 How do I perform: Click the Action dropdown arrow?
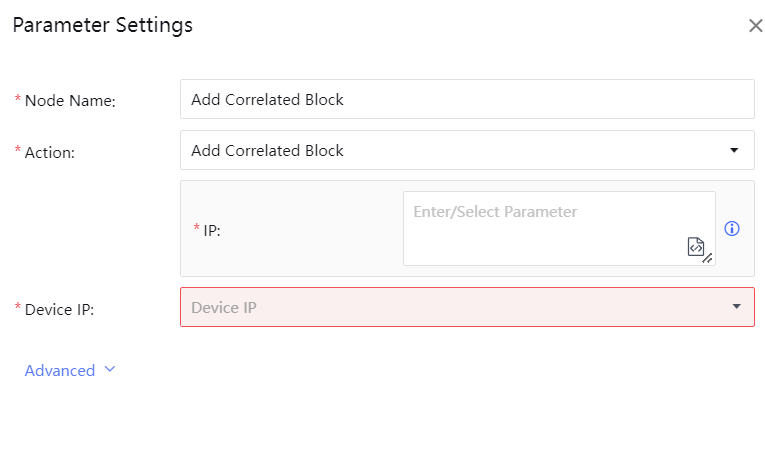[x=735, y=151]
